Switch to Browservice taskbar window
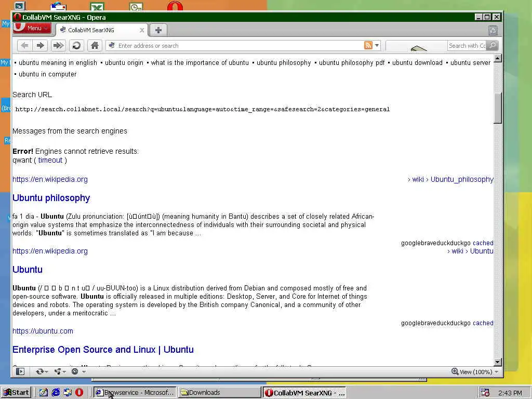Image resolution: width=532 pixels, height=399 pixels. tap(135, 393)
